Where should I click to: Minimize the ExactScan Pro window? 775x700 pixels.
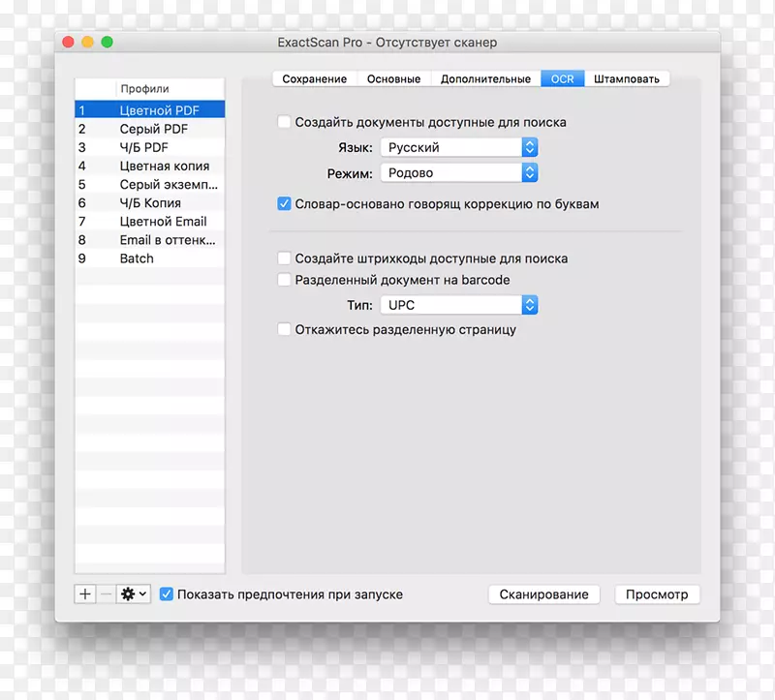click(87, 42)
